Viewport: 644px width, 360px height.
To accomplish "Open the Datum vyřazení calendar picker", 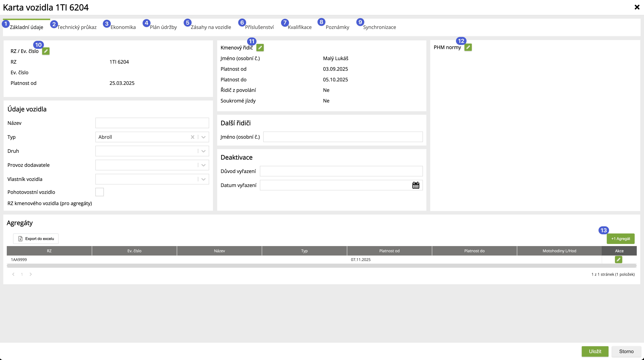I will 416,185.
